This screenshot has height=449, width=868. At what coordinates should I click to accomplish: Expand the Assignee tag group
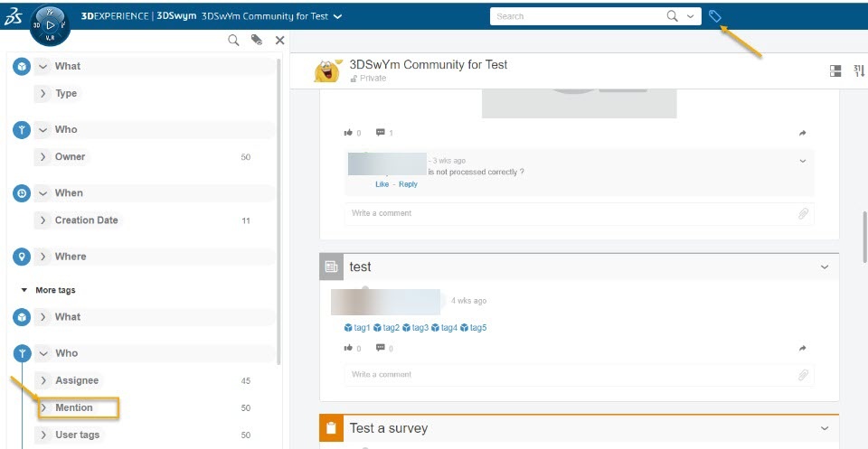(43, 380)
